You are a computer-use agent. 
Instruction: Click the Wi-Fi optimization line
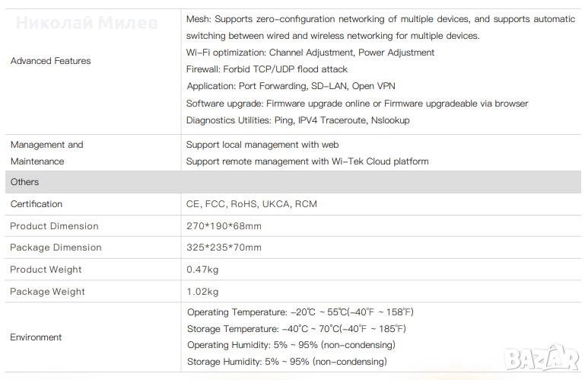click(x=310, y=53)
